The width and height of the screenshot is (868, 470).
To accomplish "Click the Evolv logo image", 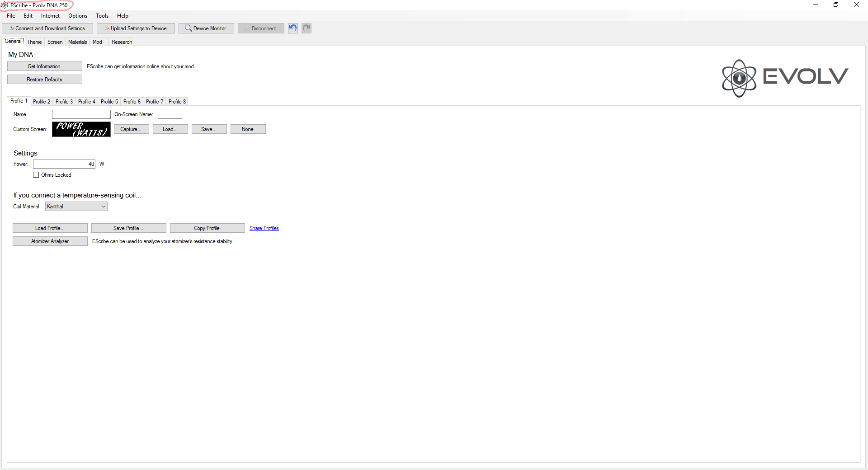I will click(x=785, y=78).
